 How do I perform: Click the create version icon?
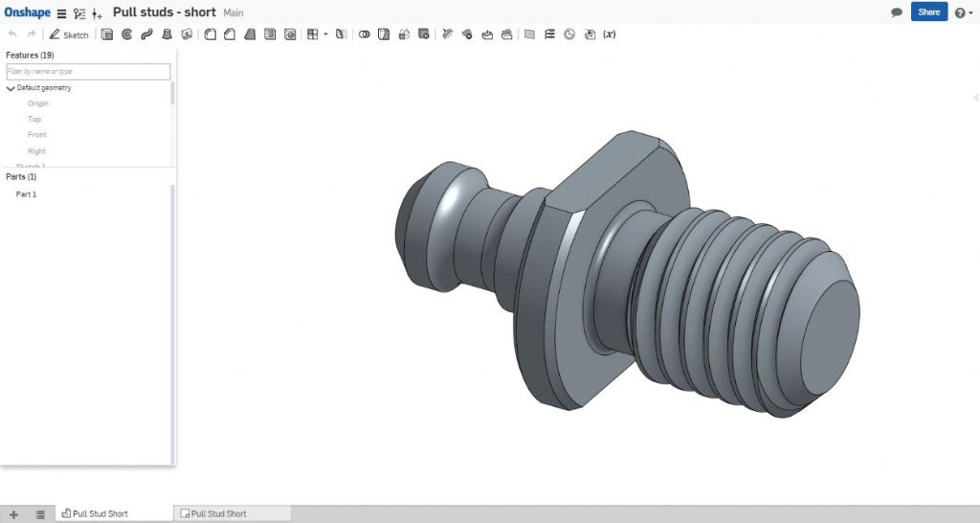97,13
